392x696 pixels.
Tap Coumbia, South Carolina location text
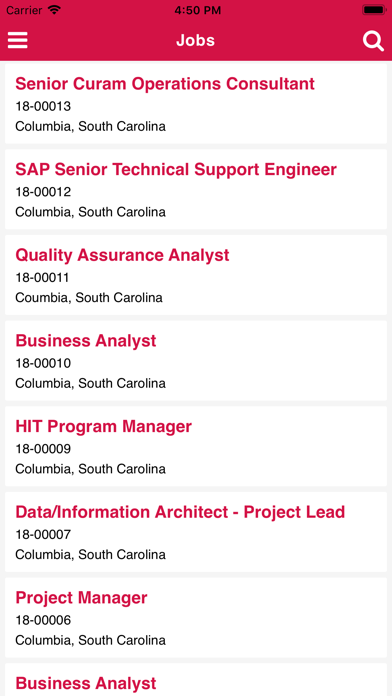(89, 297)
